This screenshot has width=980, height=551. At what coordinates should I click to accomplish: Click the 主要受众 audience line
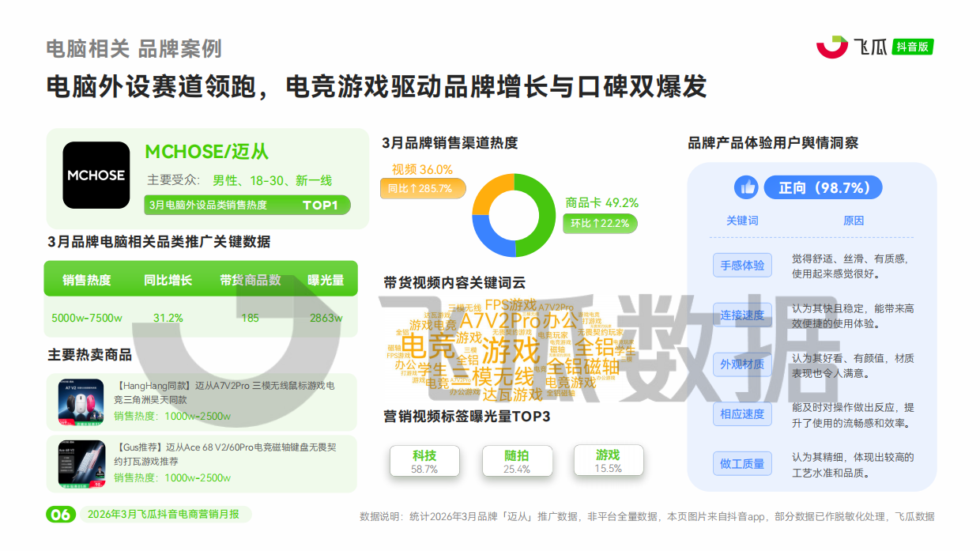(x=239, y=180)
